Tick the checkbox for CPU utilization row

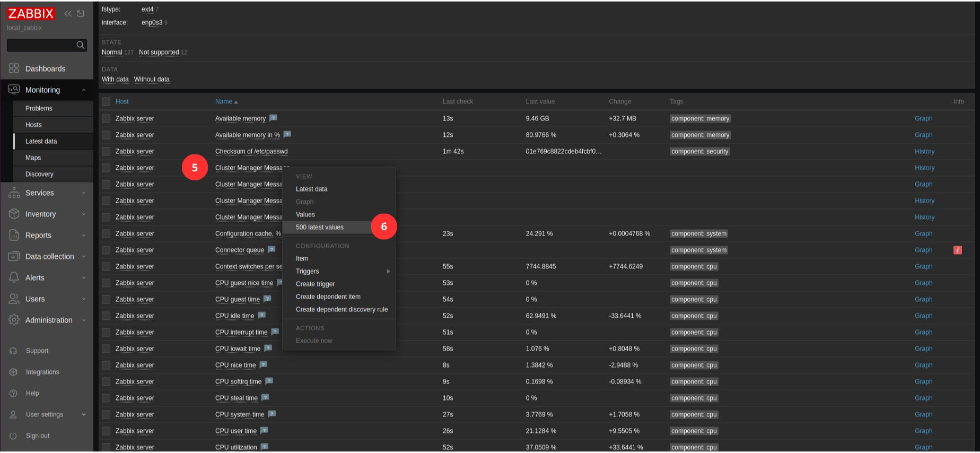tap(106, 447)
